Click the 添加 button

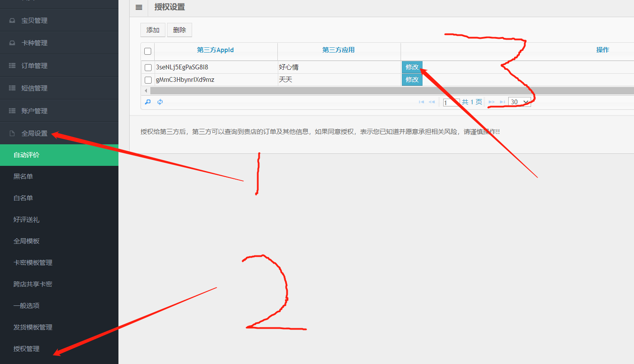coord(153,30)
